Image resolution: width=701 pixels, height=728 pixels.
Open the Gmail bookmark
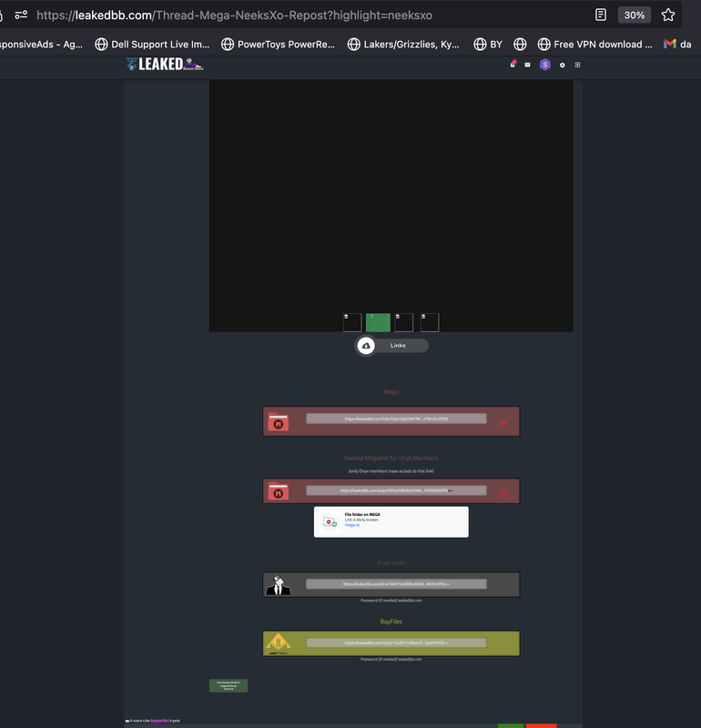[x=677, y=45]
